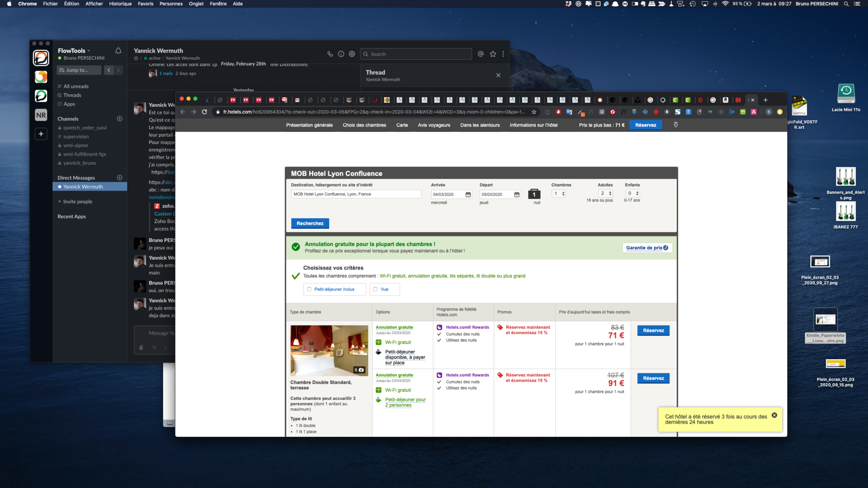Click the mentions @ icon in Slack

click(481, 54)
